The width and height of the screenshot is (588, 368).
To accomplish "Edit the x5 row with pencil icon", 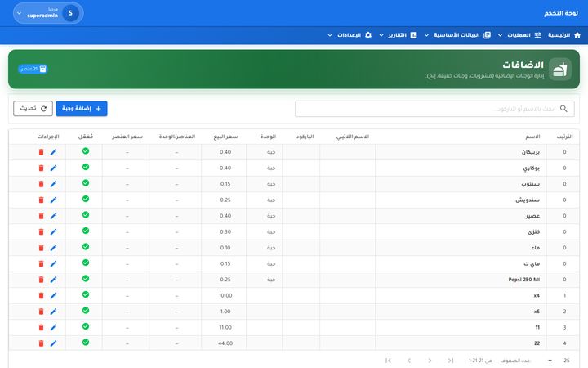I will click(53, 312).
